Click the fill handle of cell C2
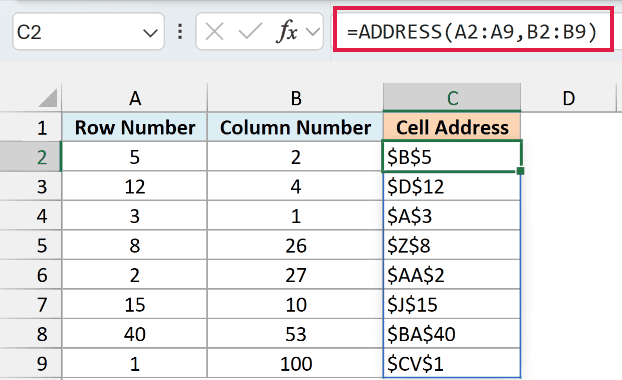 520,171
